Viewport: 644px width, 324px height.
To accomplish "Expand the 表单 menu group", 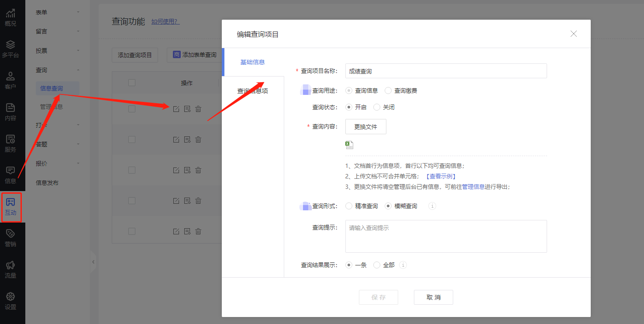I will (x=58, y=12).
